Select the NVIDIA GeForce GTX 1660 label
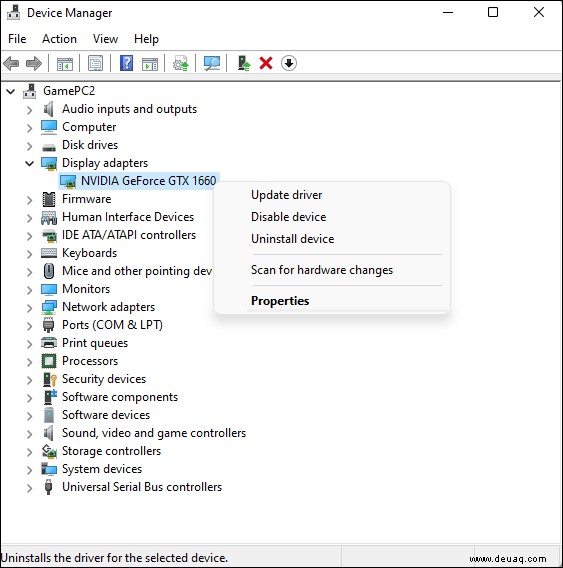Screen dimensions: 563x568 coord(148,181)
